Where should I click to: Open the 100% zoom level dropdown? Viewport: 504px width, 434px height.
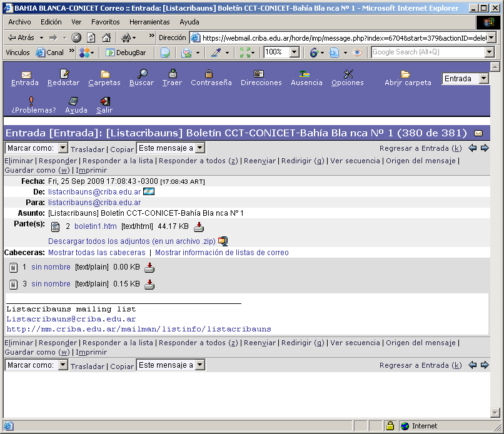pyautogui.click(x=294, y=53)
